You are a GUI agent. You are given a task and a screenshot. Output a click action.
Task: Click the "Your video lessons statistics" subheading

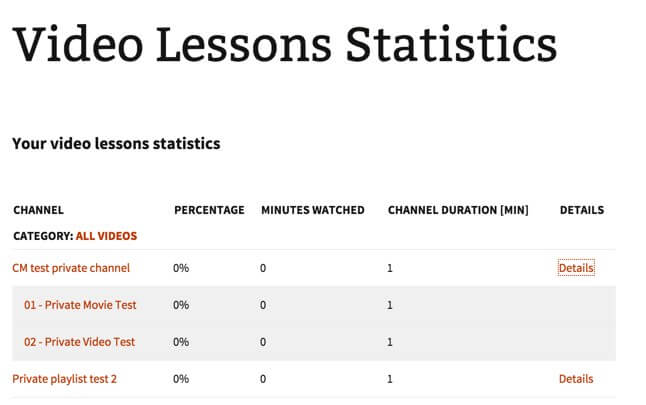(116, 144)
